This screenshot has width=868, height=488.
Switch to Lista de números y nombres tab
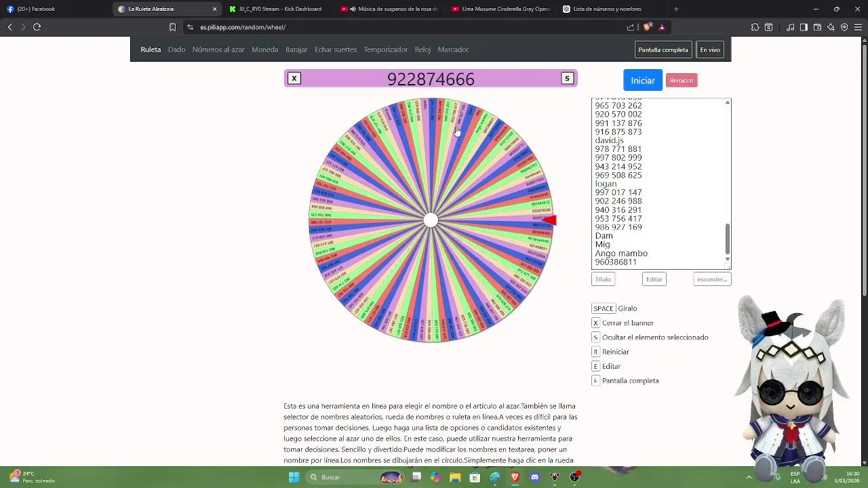click(x=610, y=9)
